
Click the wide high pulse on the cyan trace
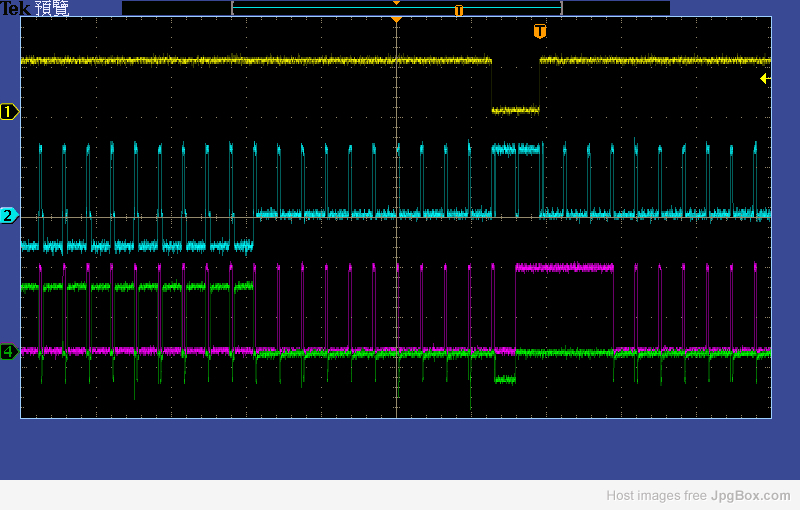(x=515, y=149)
